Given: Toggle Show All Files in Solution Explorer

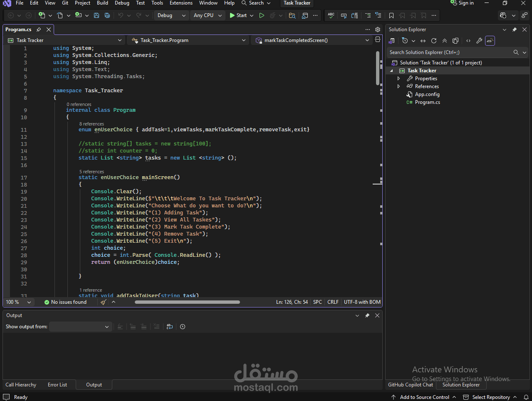Looking at the screenshot, I should tap(455, 41).
